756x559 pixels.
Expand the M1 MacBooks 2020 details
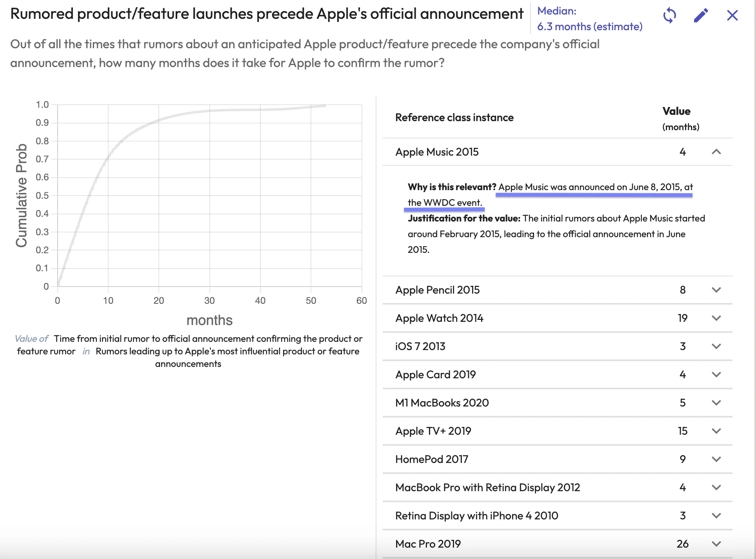[x=716, y=403]
